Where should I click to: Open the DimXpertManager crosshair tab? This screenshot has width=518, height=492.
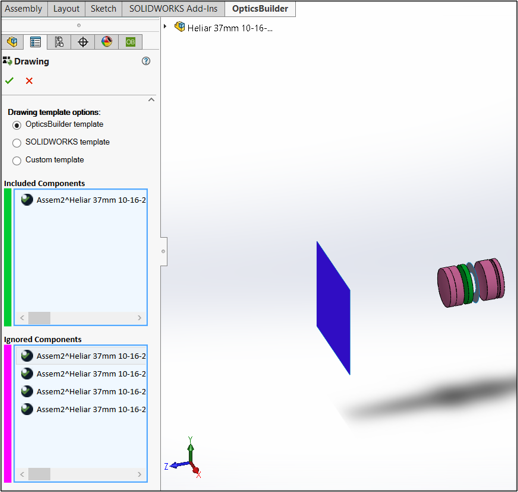coord(83,42)
